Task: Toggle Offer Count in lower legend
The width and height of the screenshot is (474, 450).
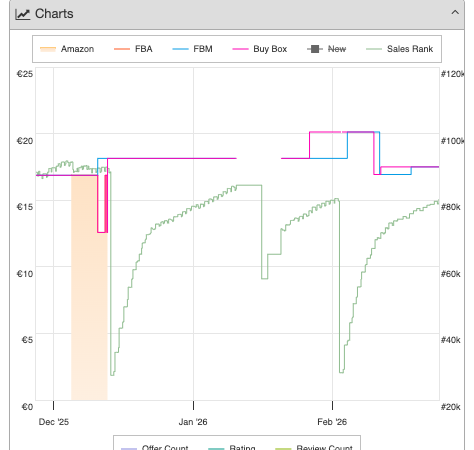Action: pyautogui.click(x=155, y=447)
